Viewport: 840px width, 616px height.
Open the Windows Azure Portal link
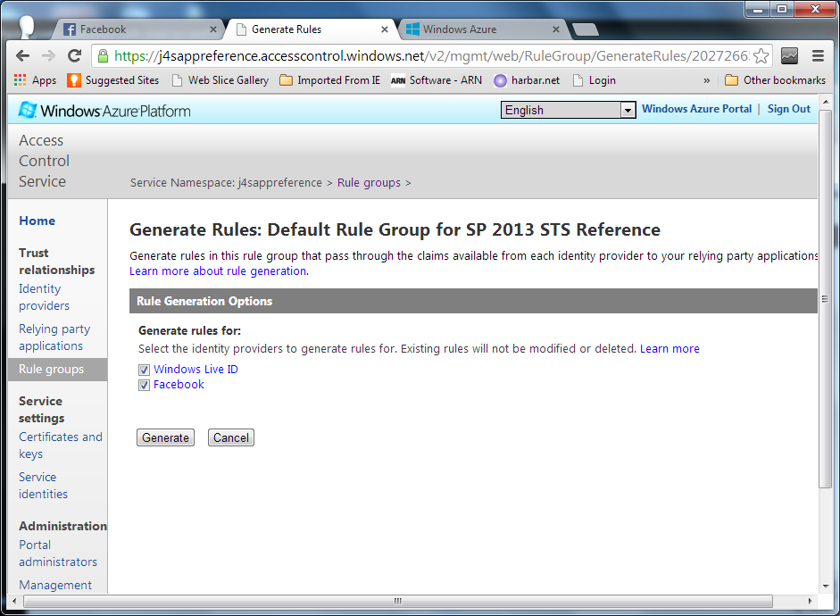tap(696, 109)
